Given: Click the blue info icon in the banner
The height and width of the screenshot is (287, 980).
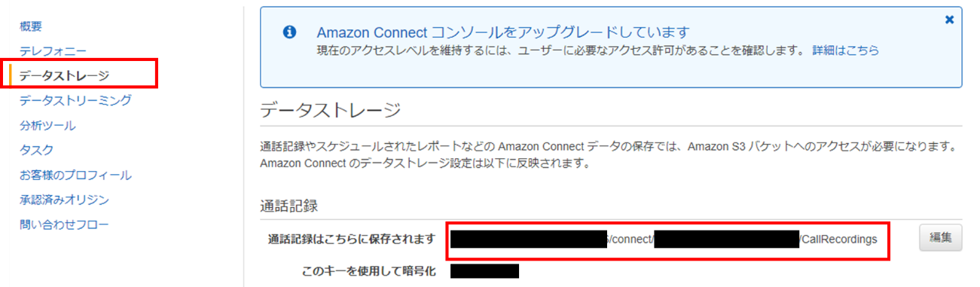Looking at the screenshot, I should 289,32.
